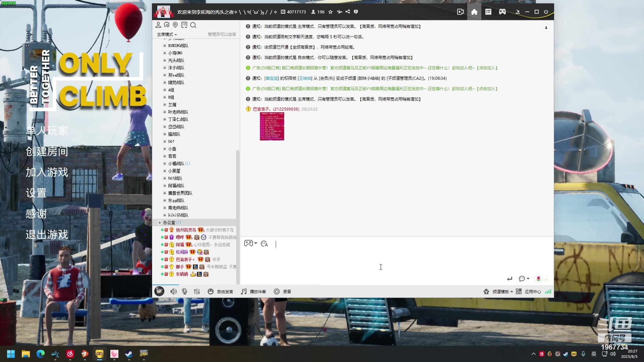Open the channel avatar in the header
The width and height of the screenshot is (644, 362).
pos(163,12)
